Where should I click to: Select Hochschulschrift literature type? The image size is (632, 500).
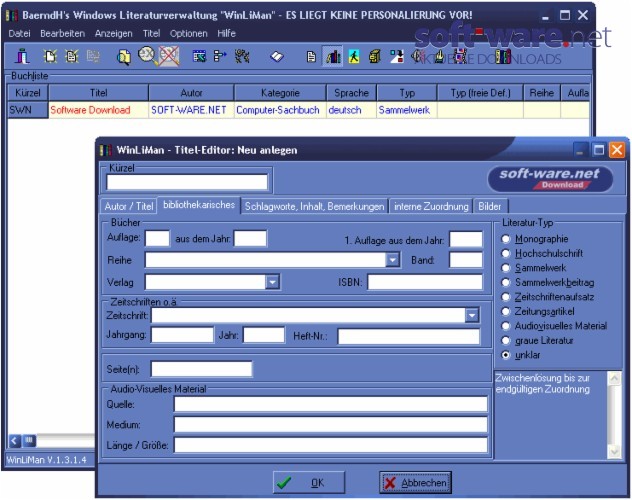(x=505, y=253)
